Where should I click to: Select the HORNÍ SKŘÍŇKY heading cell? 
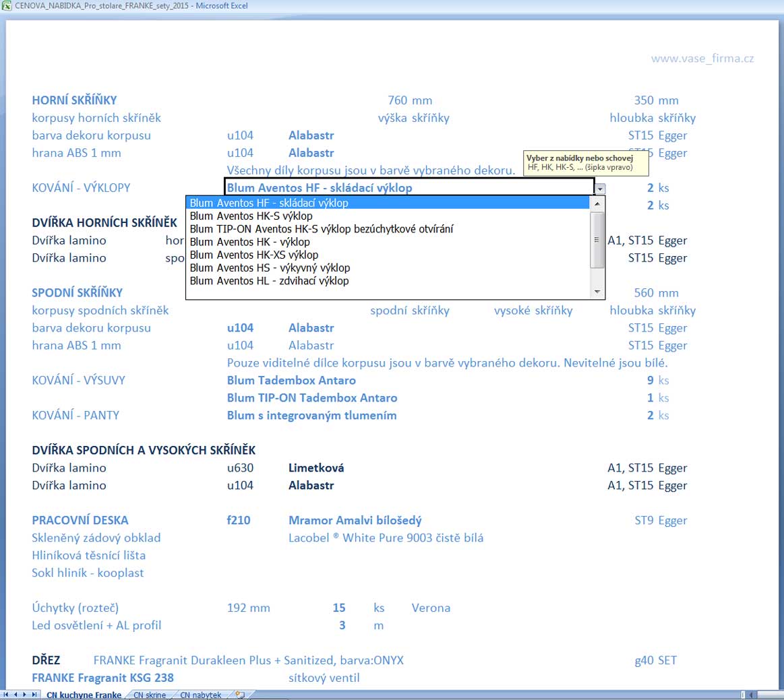[x=75, y=100]
